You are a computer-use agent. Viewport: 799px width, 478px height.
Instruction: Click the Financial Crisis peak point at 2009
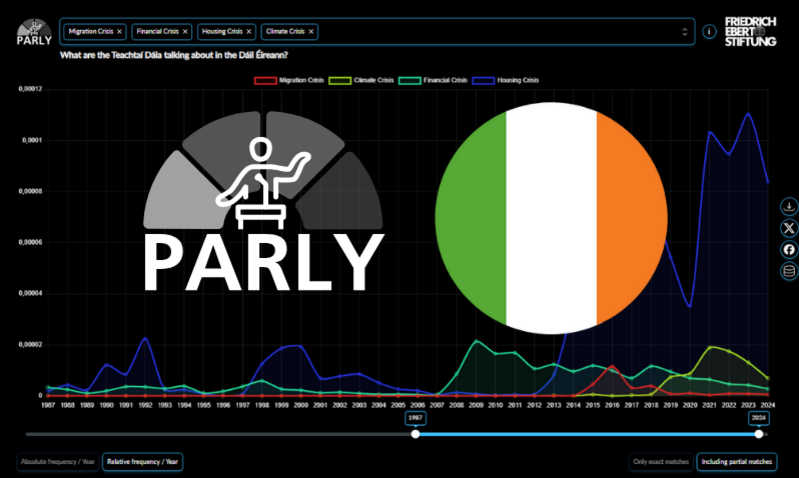(476, 341)
